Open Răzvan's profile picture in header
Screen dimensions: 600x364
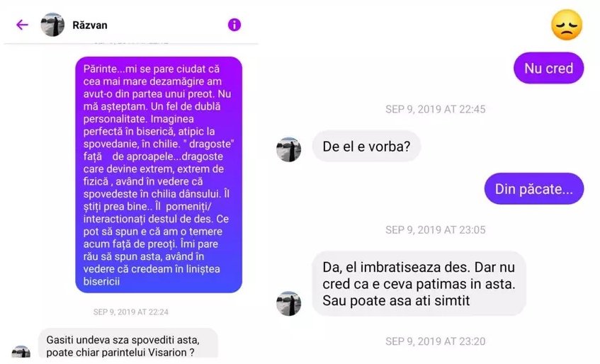click(x=53, y=25)
